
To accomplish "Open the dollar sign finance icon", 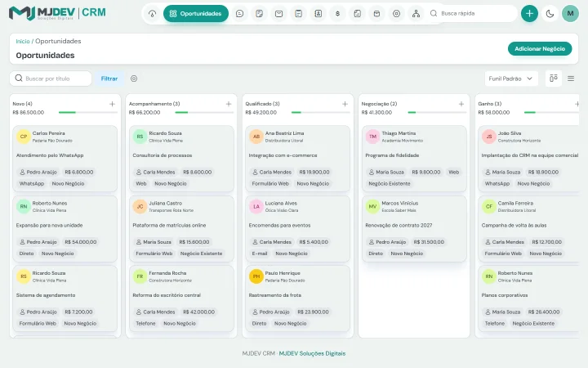I will pos(337,14).
